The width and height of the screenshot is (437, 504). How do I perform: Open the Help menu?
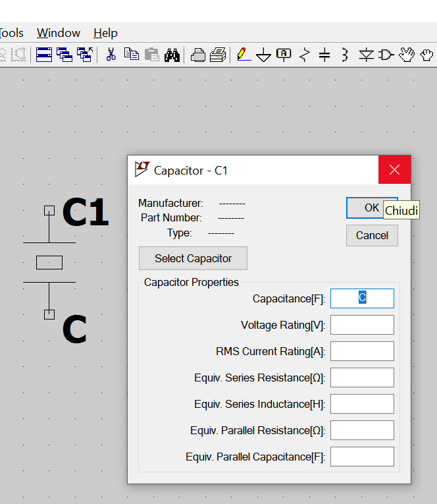click(105, 33)
